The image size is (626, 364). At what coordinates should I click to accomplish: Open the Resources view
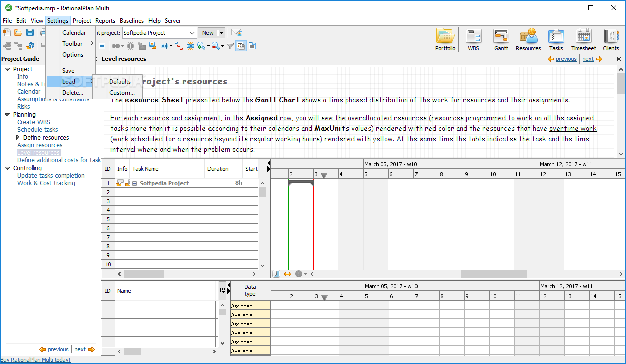pyautogui.click(x=528, y=40)
